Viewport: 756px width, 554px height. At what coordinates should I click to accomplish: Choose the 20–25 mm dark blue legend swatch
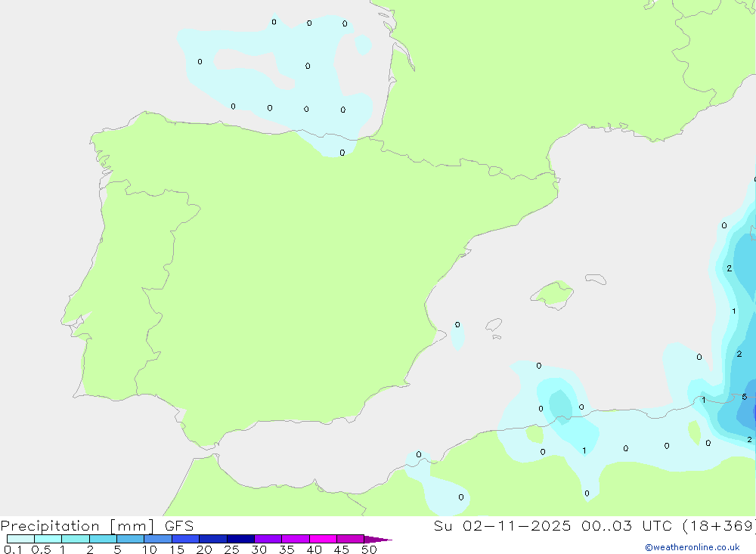point(213,539)
